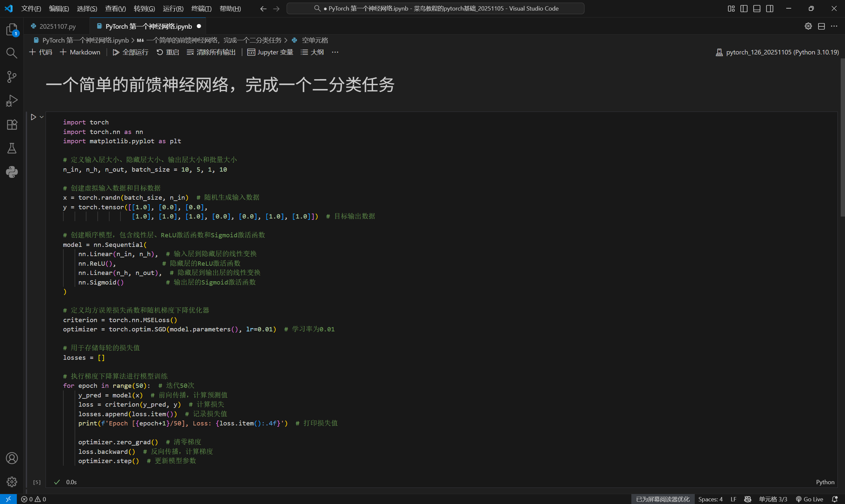
Task: Open the Search view in activity bar
Action: [x=12, y=52]
